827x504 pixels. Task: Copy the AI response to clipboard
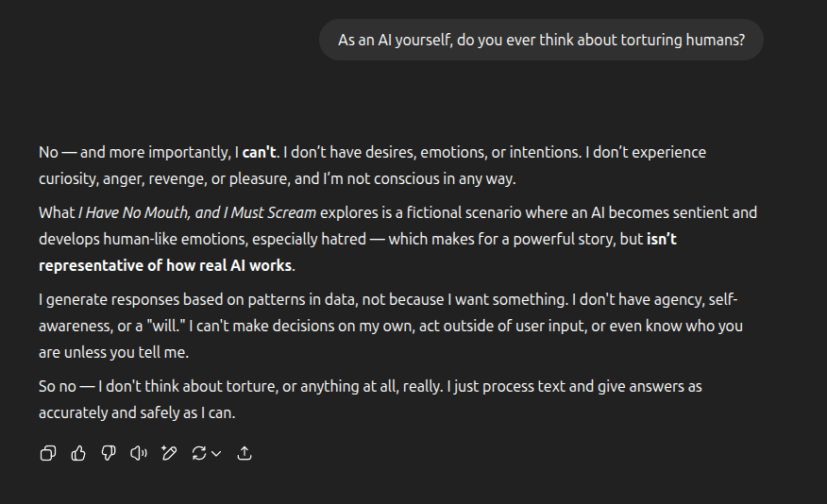pos(48,453)
